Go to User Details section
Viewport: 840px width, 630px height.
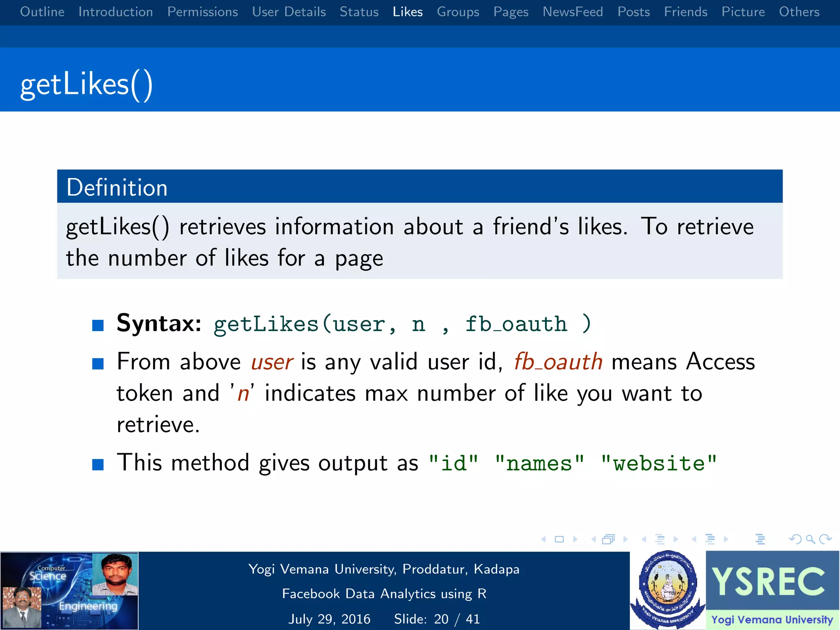point(289,12)
